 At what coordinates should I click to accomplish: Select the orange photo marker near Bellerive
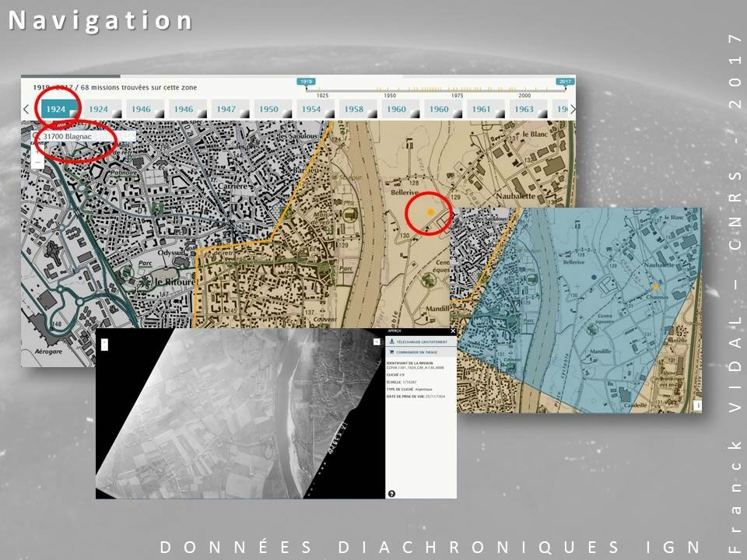[x=430, y=212]
